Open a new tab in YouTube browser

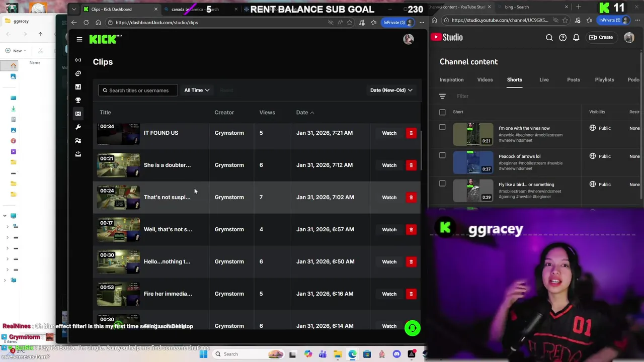point(578,7)
